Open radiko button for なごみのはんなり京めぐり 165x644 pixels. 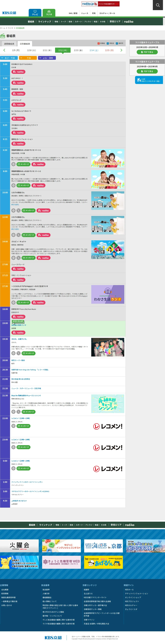click(x=18, y=119)
